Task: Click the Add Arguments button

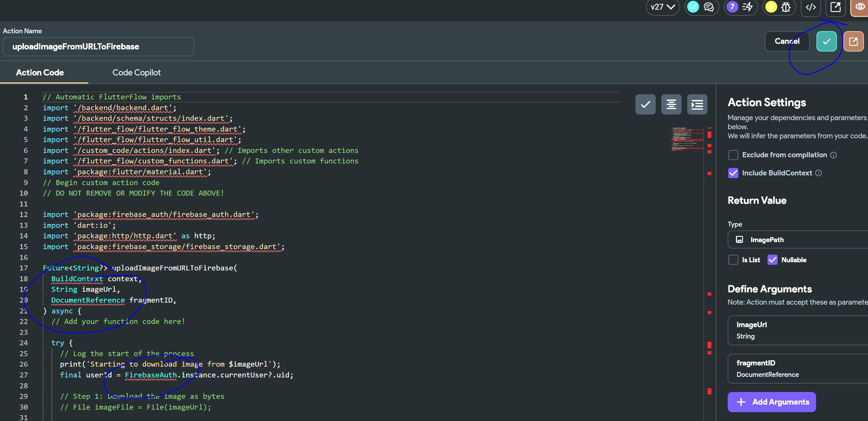Action: 771,402
